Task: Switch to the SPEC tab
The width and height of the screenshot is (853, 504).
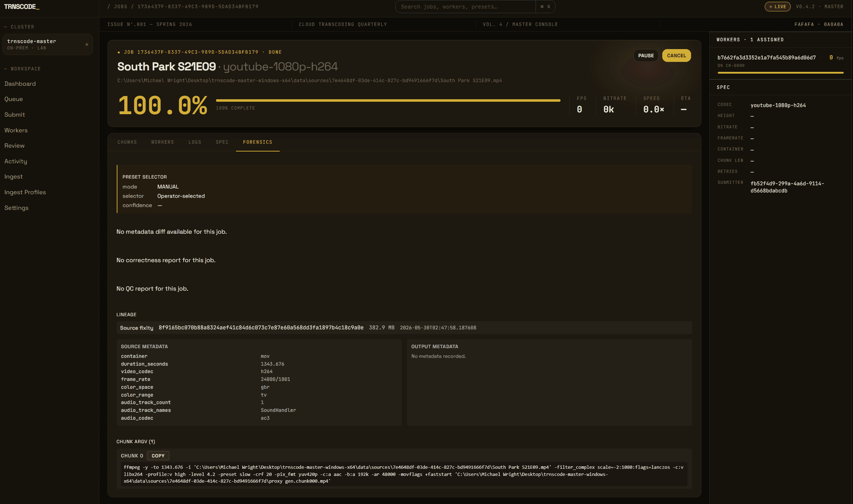Action: 222,142
